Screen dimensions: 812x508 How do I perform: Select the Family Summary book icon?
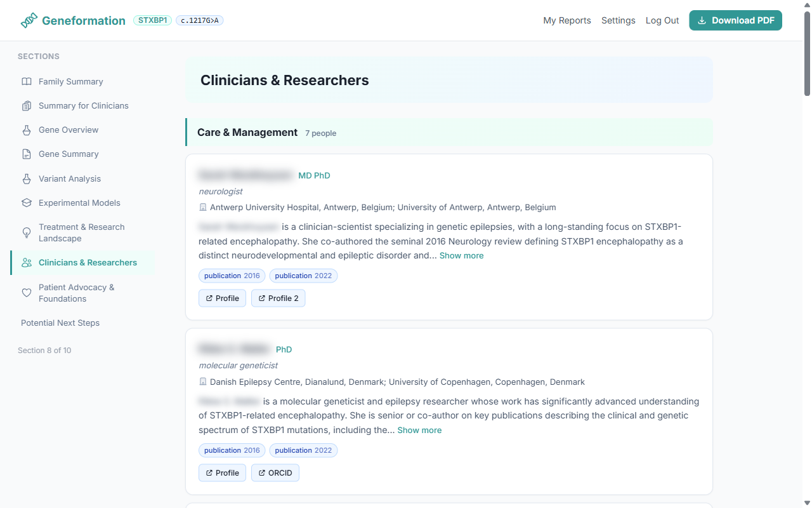(x=26, y=81)
